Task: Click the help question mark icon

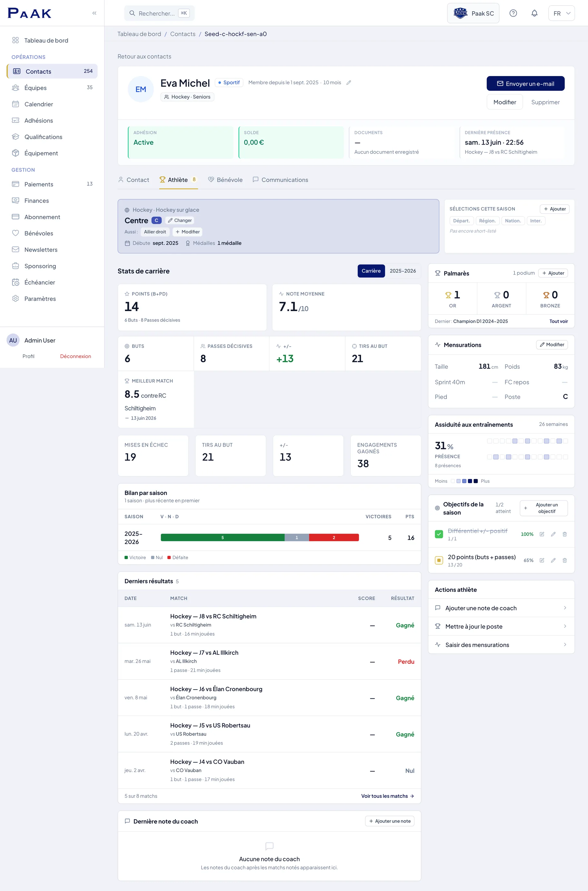Action: coord(513,13)
